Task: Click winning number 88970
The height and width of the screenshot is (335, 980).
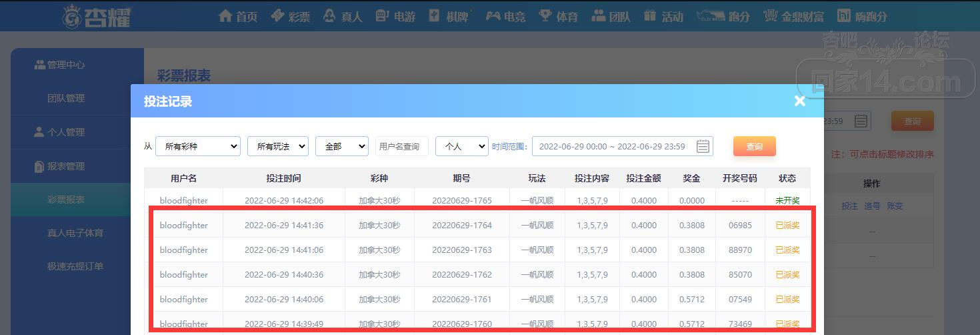Action: click(740, 250)
